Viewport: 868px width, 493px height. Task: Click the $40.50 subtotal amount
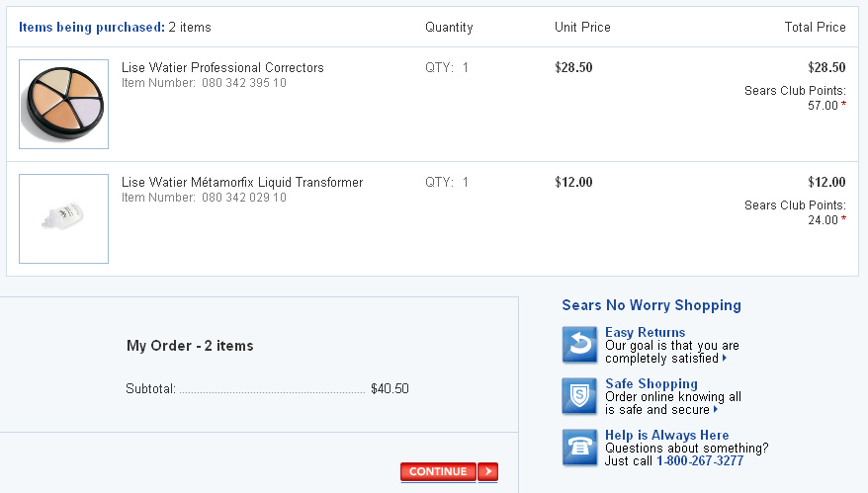click(x=390, y=388)
